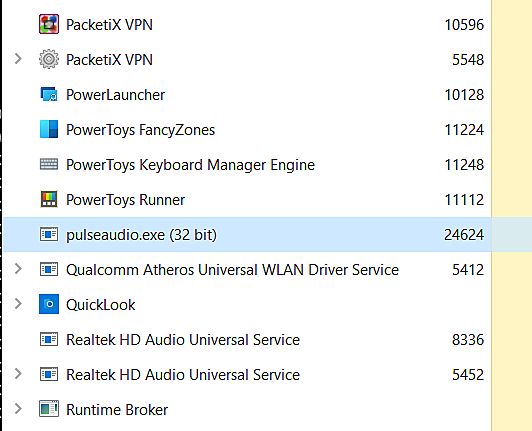Viewport: 532px width, 431px height.
Task: Click the PowerToys Runner icon
Action: point(49,199)
